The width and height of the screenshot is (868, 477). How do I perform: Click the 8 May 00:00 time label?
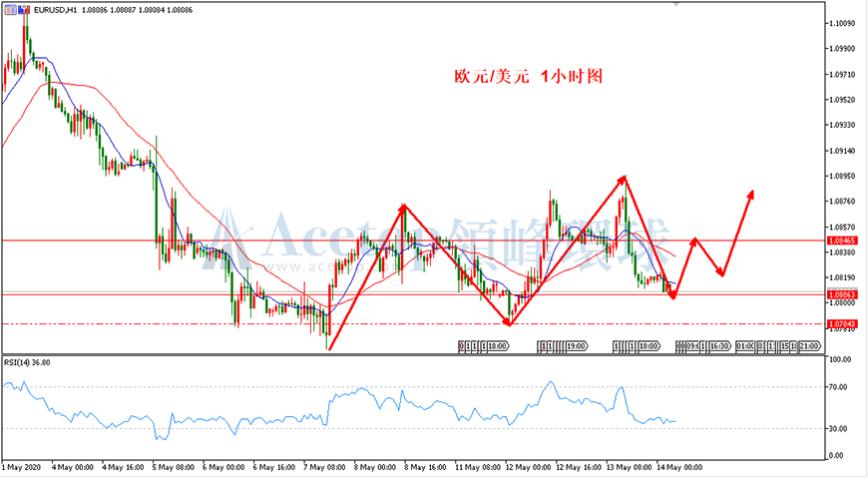[375, 468]
